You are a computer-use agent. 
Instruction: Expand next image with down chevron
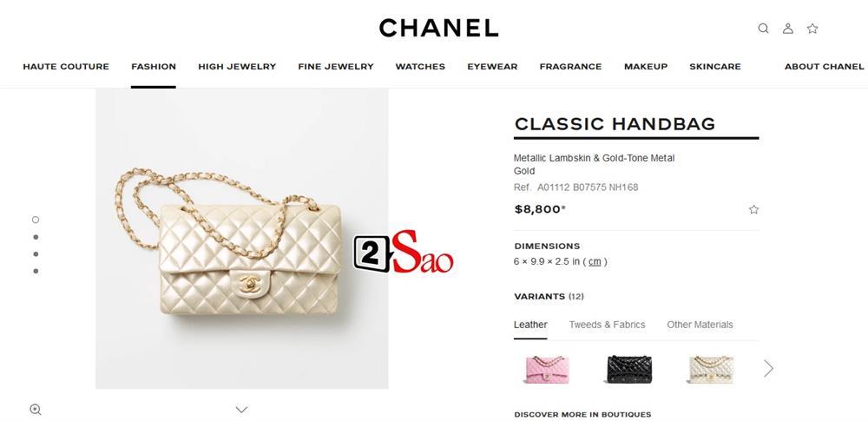(241, 410)
